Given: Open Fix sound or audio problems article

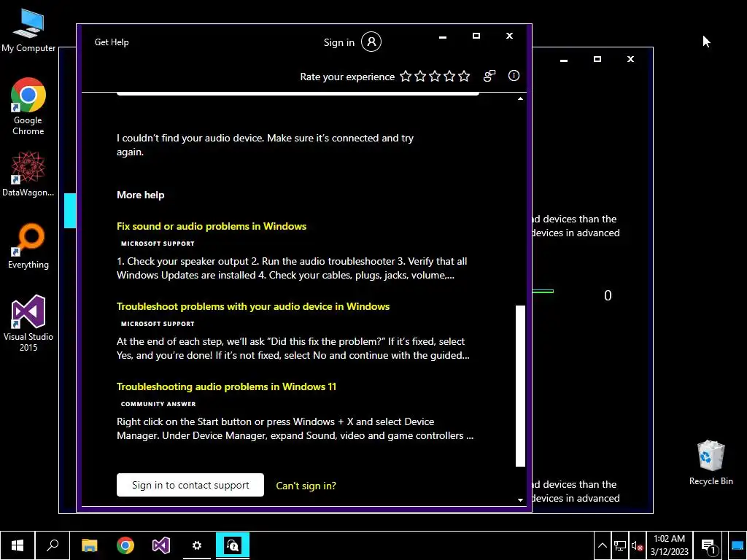Looking at the screenshot, I should 212,226.
